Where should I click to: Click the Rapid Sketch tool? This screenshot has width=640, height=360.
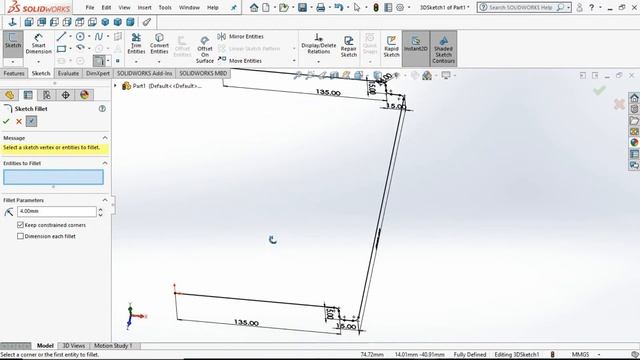pos(391,46)
